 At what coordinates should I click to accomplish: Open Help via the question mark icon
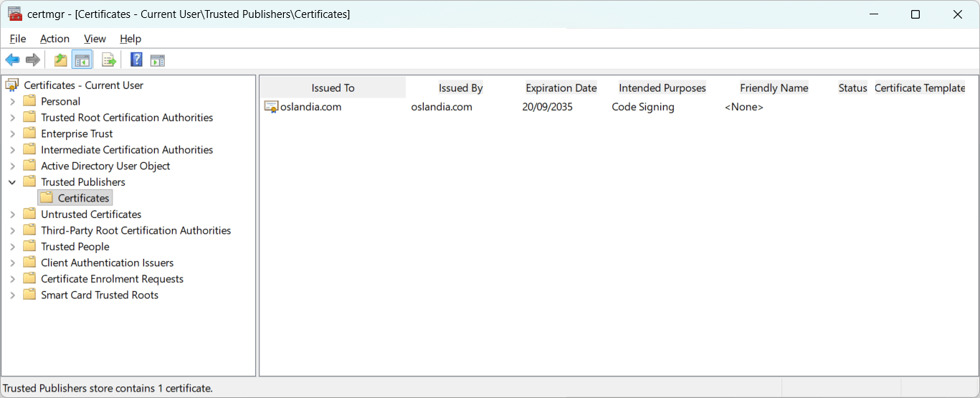(x=136, y=60)
